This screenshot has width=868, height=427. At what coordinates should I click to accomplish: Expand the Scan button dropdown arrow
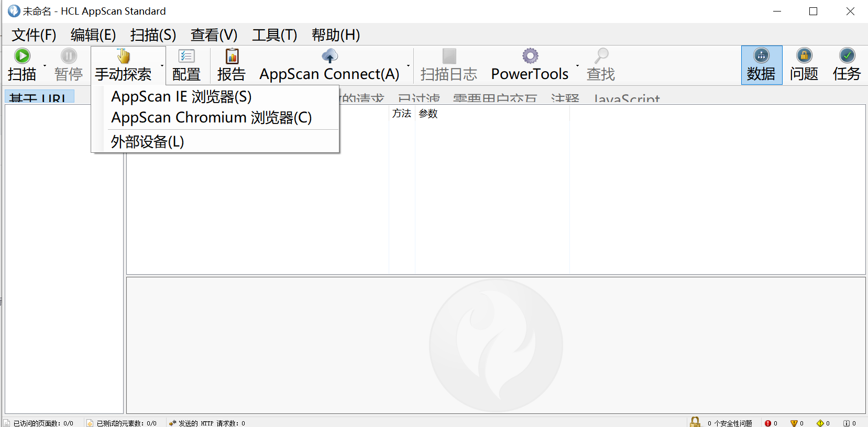pos(45,66)
